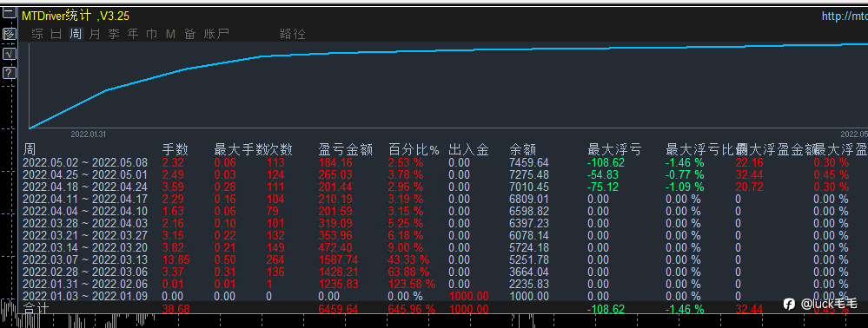Open the 备 notes tab

190,35
